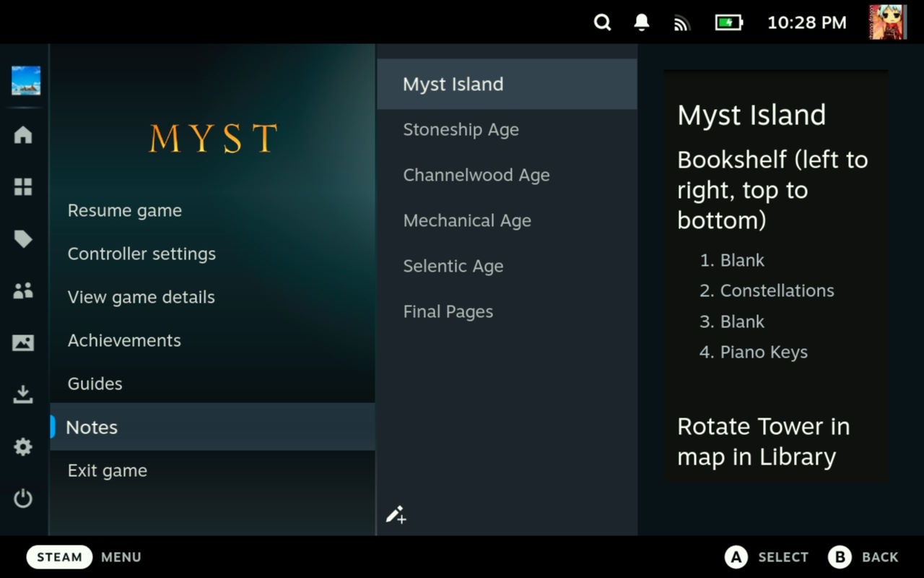Click the A Select button hint
924x578 pixels.
(767, 557)
